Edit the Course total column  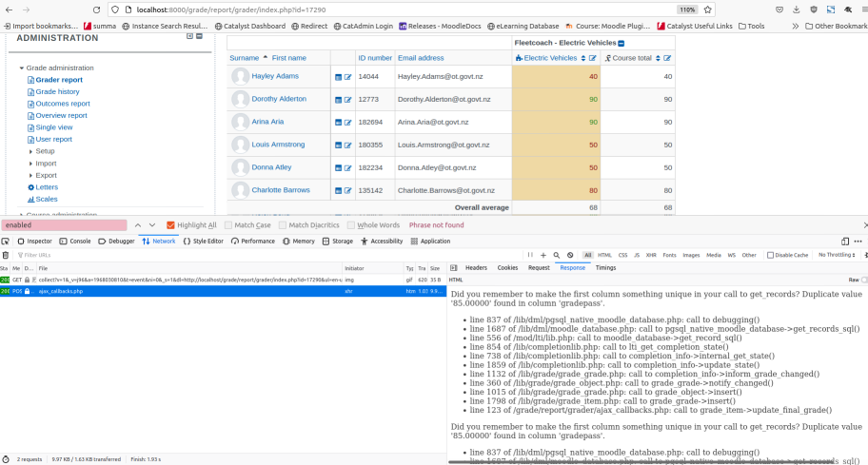pos(667,58)
